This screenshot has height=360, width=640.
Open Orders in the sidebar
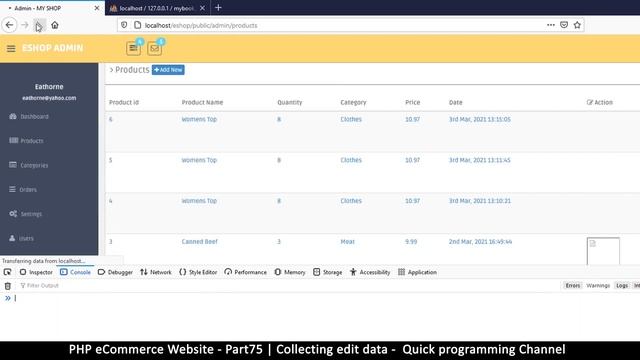pyautogui.click(x=23, y=189)
